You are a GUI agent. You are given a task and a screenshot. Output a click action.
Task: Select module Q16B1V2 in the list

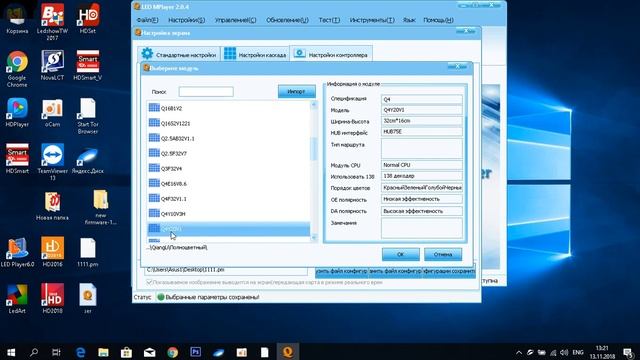tap(229, 108)
